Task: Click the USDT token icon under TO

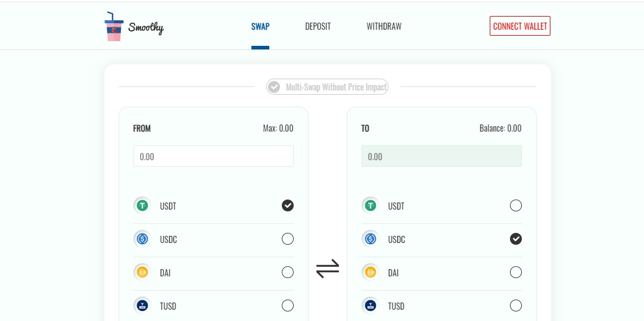Action: tap(371, 205)
